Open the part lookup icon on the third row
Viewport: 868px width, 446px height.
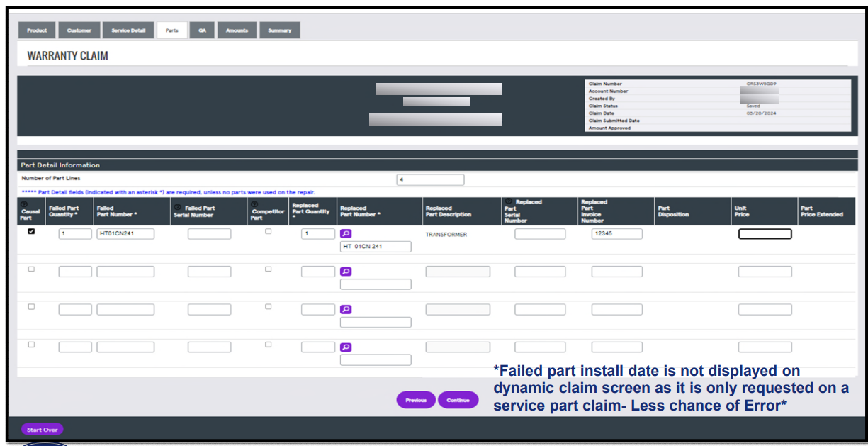point(346,308)
